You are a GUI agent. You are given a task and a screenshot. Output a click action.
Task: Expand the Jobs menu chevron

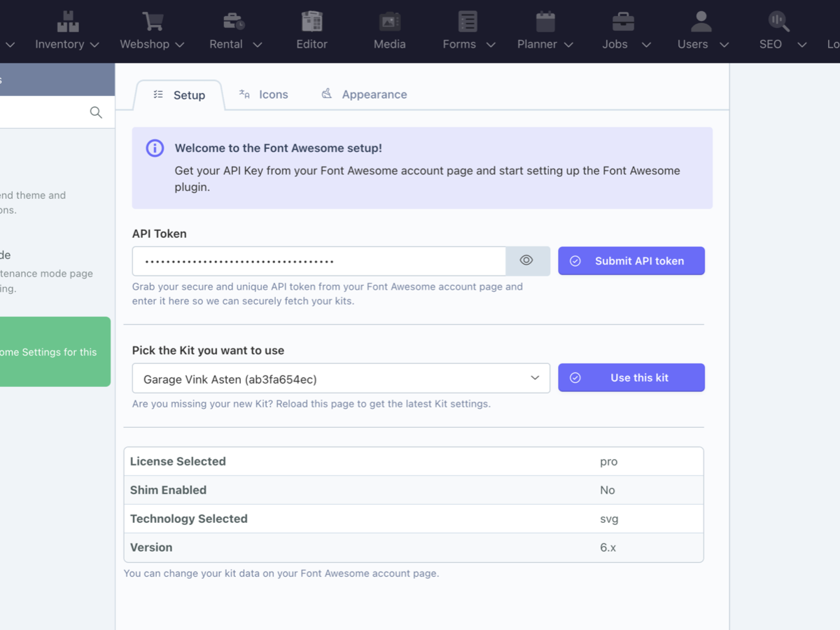[646, 45]
